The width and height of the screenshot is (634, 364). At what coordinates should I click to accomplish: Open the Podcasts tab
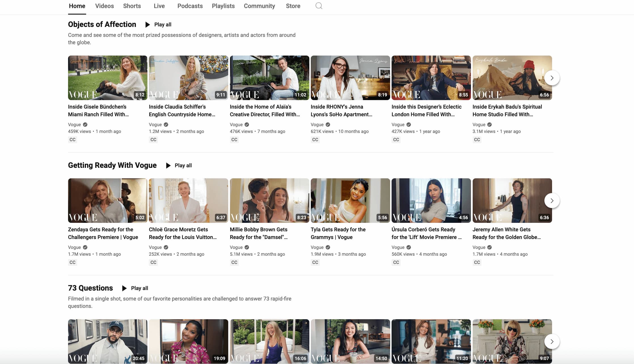tap(190, 6)
